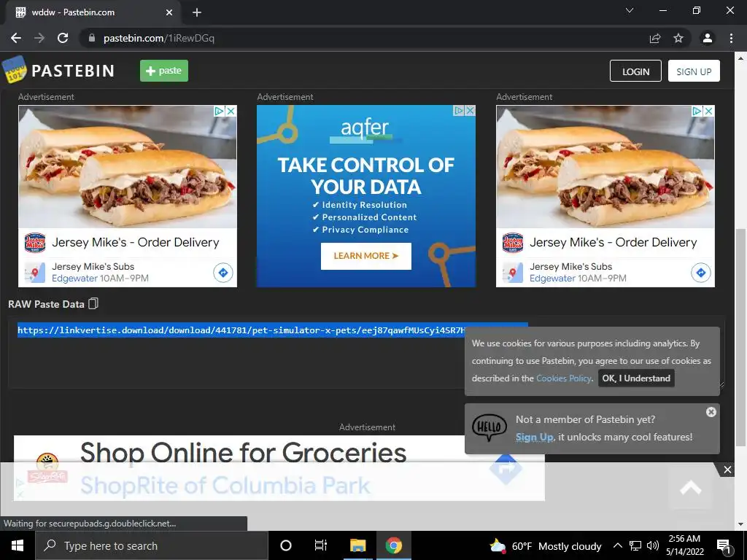Click the scrollbar up arrow

pos(740,58)
